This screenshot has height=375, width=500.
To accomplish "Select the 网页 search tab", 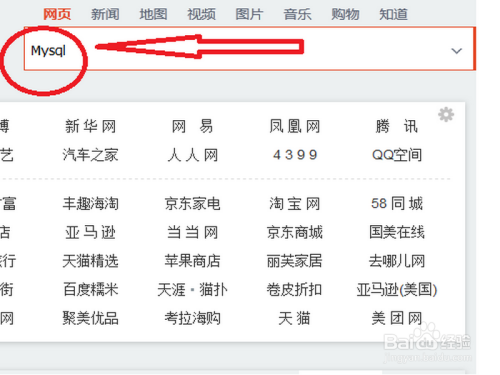I will 57,14.
